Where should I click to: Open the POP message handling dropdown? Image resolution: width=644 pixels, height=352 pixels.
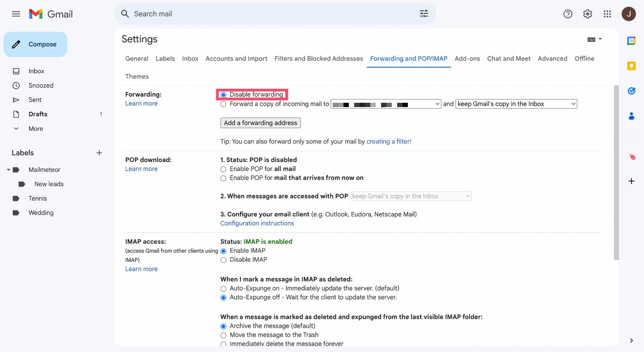coord(411,196)
